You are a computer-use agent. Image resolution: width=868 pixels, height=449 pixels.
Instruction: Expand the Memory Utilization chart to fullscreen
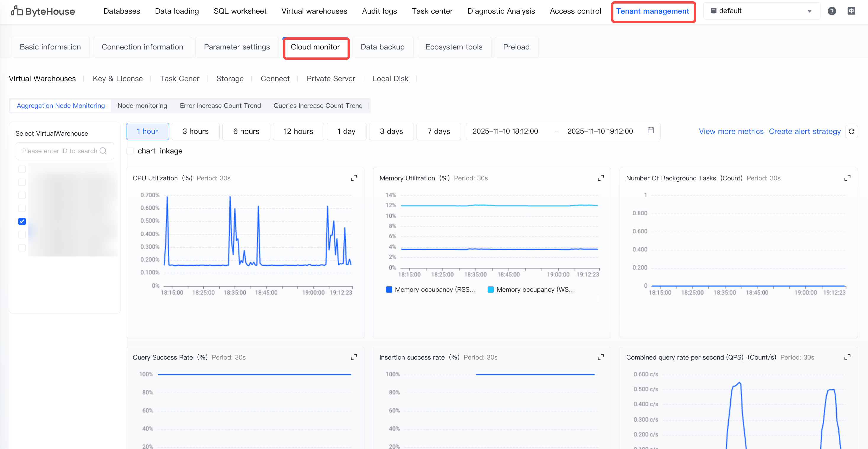click(x=600, y=178)
